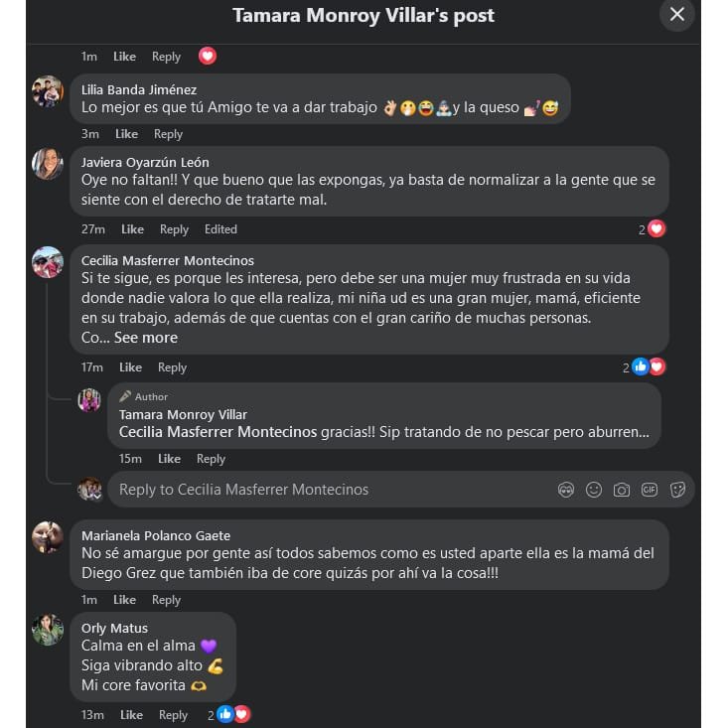Image resolution: width=728 pixels, height=728 pixels.
Task: Open Javiera Oyarzún León's profile name
Action: pos(145,162)
